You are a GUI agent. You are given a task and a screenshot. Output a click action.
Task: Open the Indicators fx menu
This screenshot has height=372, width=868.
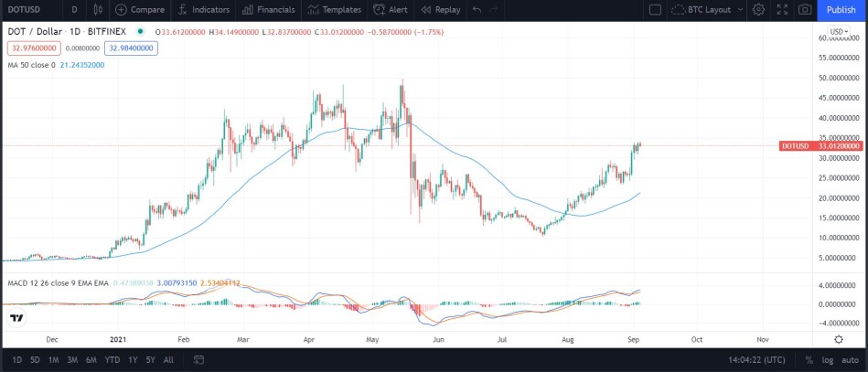(180, 9)
